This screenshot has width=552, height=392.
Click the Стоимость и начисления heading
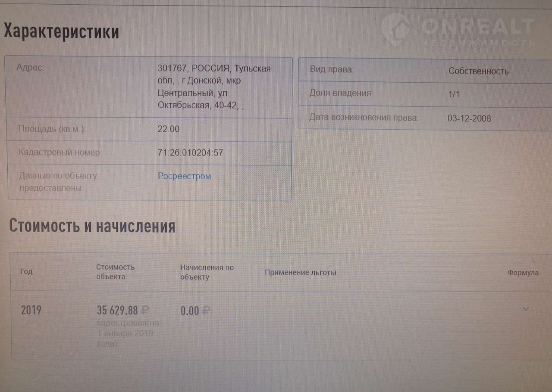(x=92, y=226)
